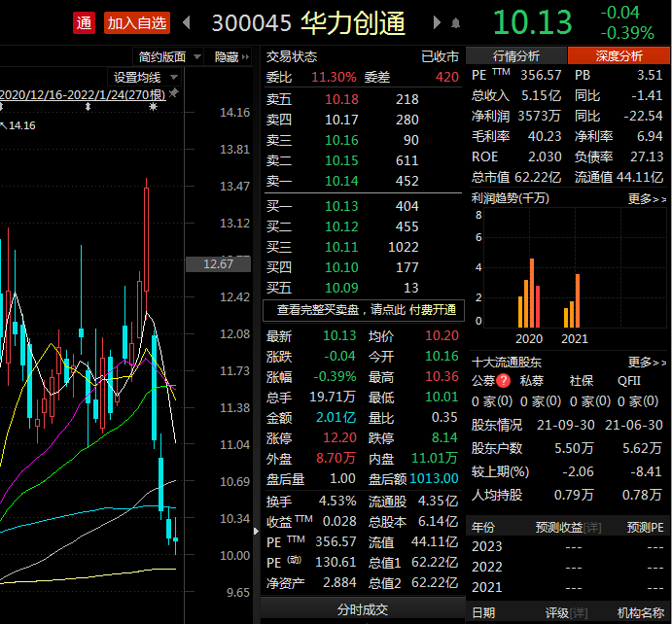Viewport: 672px width, 624px height.
Task: Click the 2020/12/16-2022/1/24 date range link
Action: tap(83, 94)
